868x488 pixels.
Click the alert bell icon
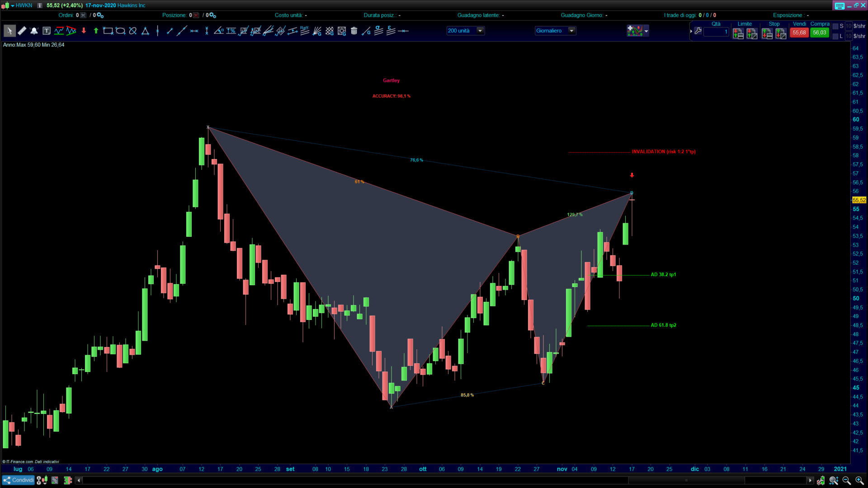[34, 31]
